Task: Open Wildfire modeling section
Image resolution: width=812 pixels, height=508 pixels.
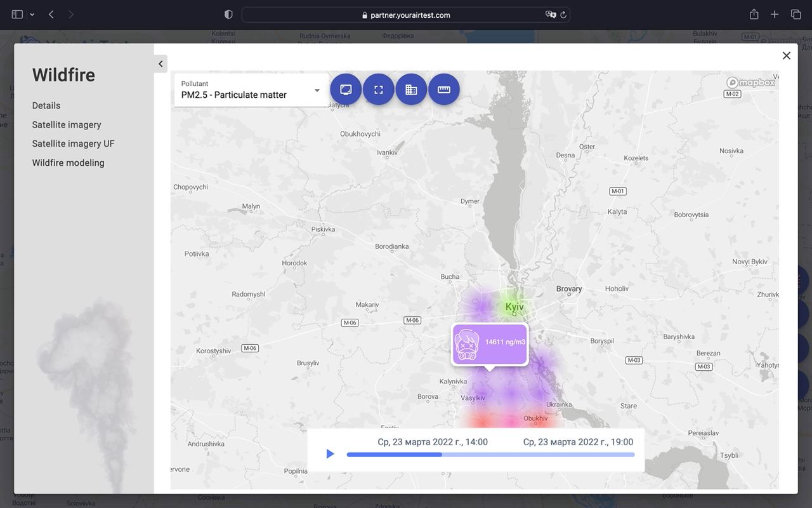Action: [69, 163]
